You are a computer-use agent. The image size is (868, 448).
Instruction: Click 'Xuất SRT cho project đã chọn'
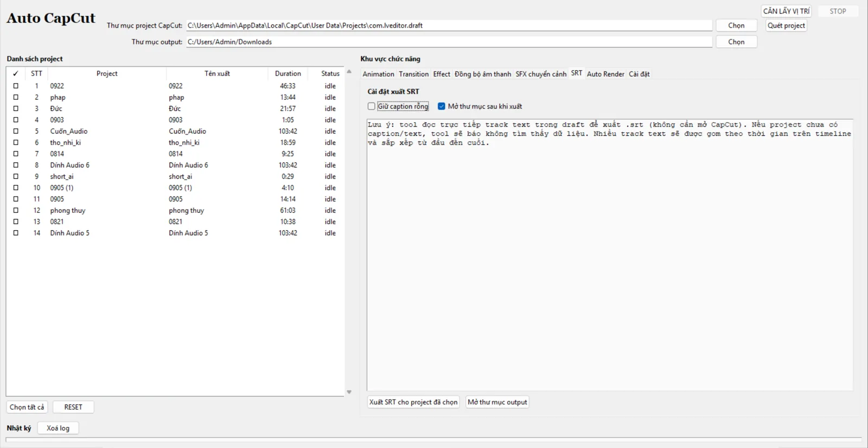click(413, 402)
